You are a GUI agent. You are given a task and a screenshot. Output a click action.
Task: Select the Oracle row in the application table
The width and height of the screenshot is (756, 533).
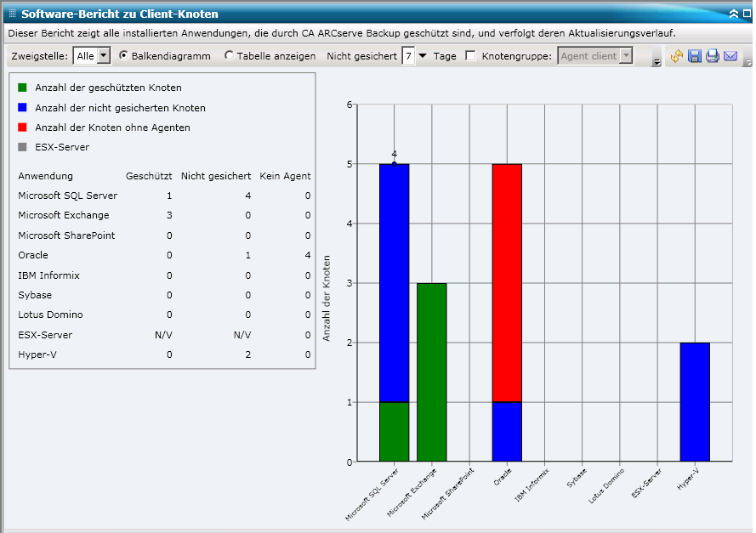[34, 255]
